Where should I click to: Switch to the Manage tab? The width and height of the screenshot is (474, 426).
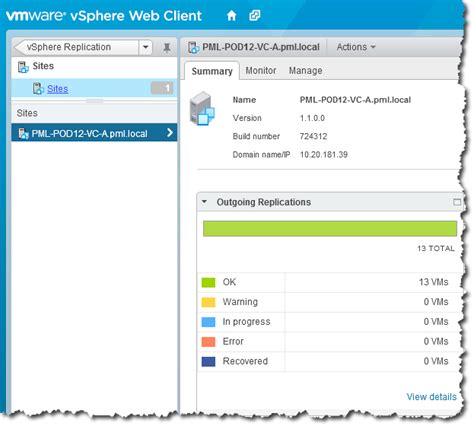[x=305, y=70]
